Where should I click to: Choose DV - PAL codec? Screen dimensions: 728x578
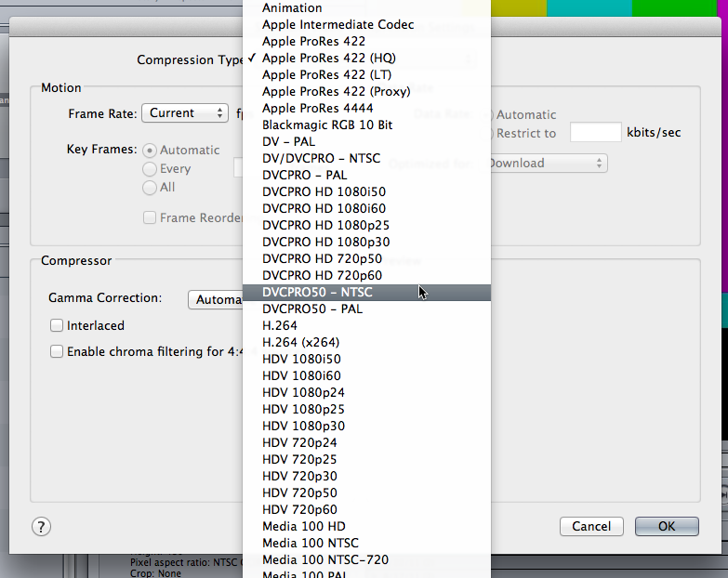[366, 141]
